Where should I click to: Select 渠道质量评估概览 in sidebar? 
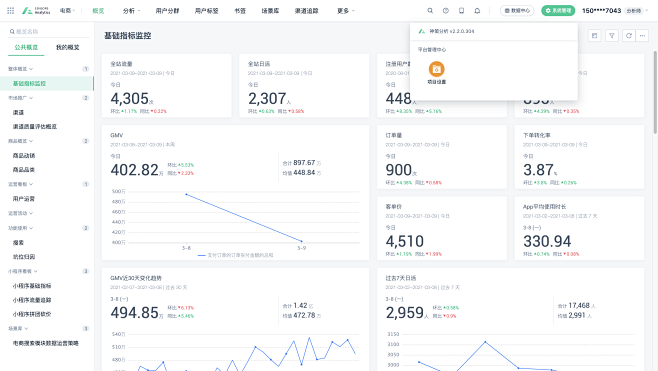[35, 126]
